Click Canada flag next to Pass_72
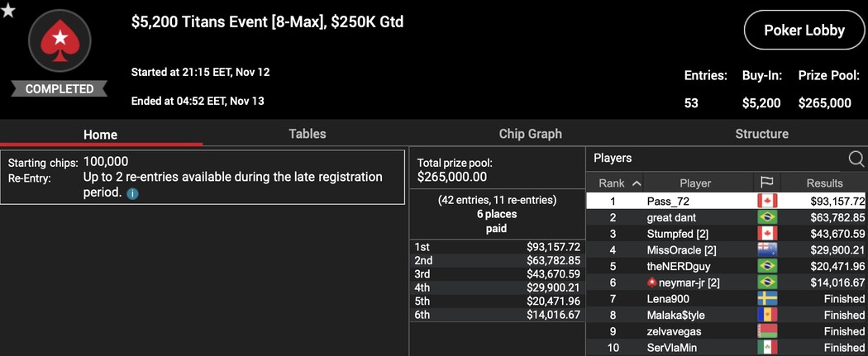This screenshot has width=868, height=356. (767, 201)
